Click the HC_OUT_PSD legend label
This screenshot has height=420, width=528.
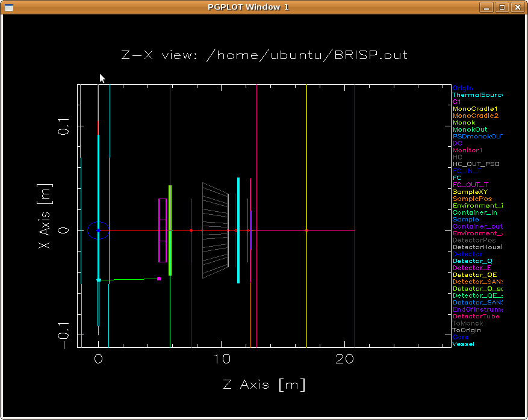476,164
